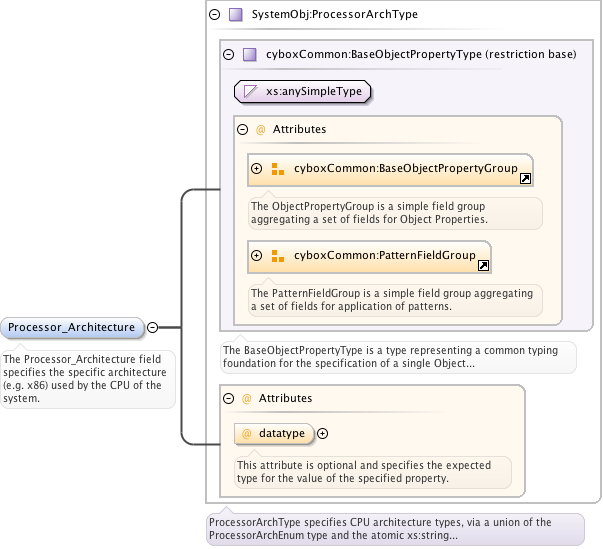Follow the BaseObjectPropertyGroup reference arrow icon
This screenshot has width=603, height=549.
point(525,178)
